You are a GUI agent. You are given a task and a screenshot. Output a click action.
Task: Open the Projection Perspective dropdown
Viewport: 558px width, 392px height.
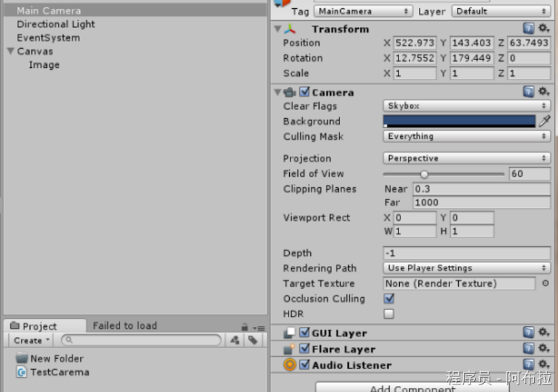(466, 158)
